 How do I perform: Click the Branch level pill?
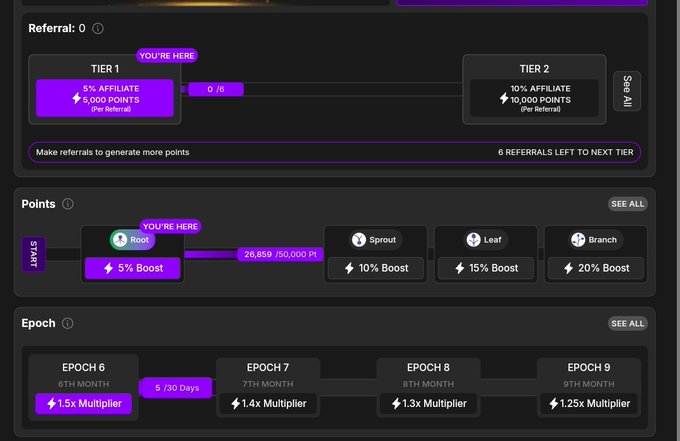[596, 240]
